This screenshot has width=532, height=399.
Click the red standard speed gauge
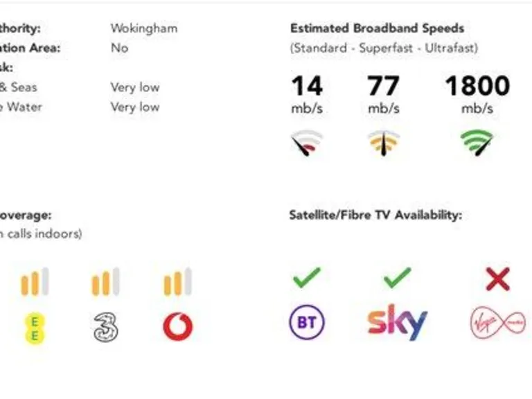(x=307, y=143)
